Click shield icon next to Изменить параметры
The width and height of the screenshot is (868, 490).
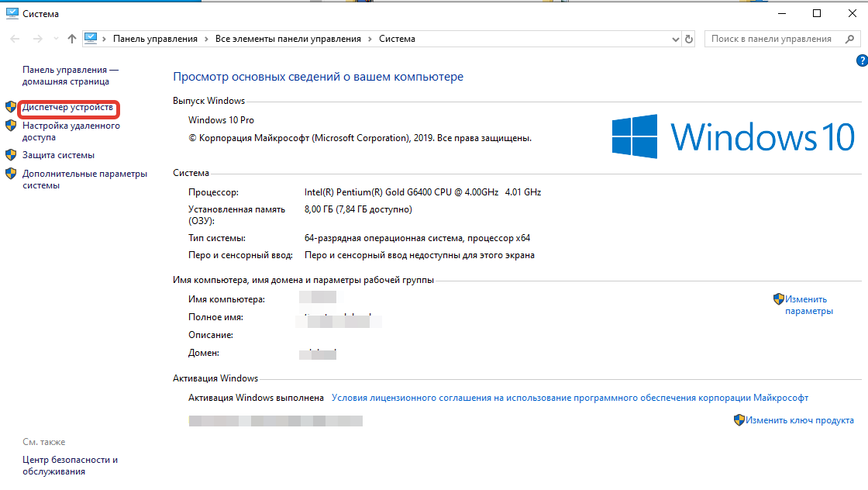pos(779,299)
